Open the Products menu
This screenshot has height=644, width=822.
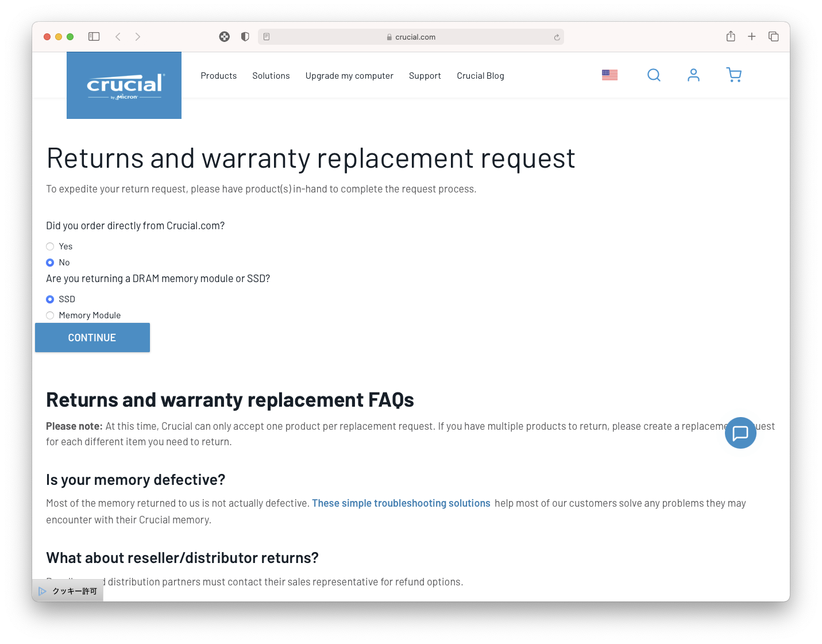pyautogui.click(x=218, y=76)
